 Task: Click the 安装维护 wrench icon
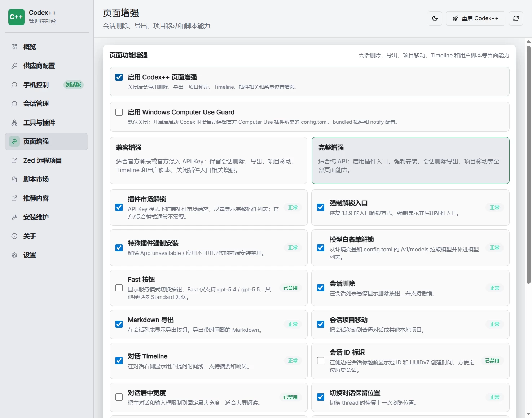[14, 217]
